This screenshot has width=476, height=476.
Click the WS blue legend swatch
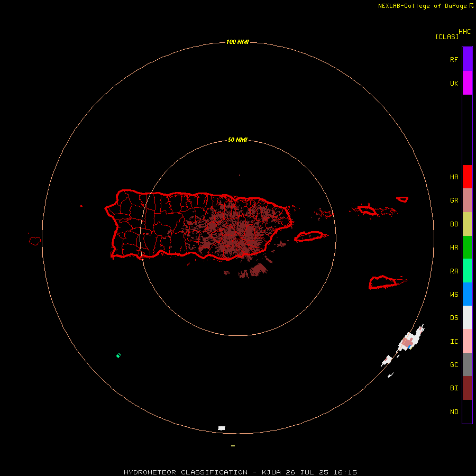[467, 294]
